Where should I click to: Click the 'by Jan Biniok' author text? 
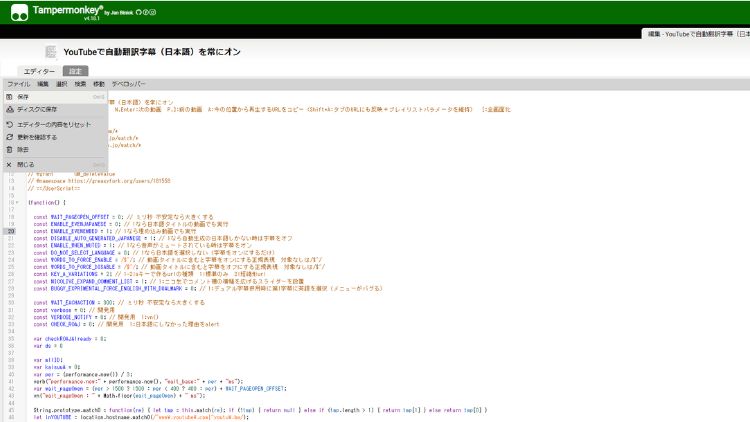tap(119, 13)
